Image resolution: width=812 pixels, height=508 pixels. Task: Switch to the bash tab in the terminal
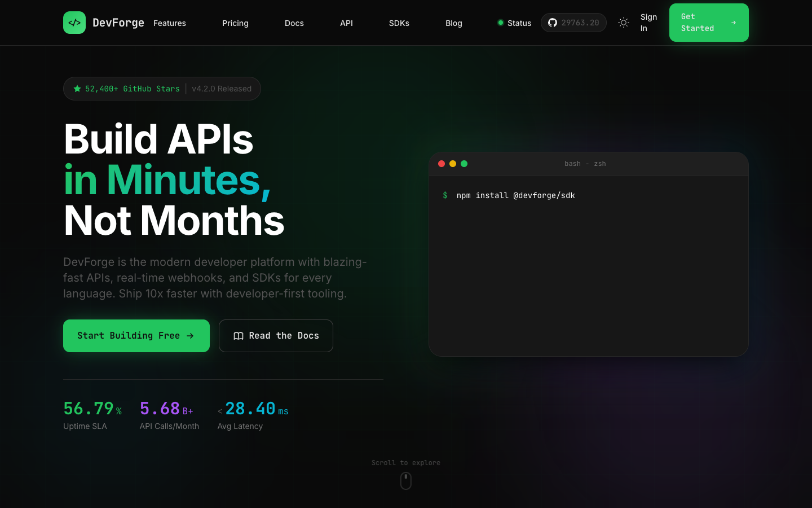572,164
